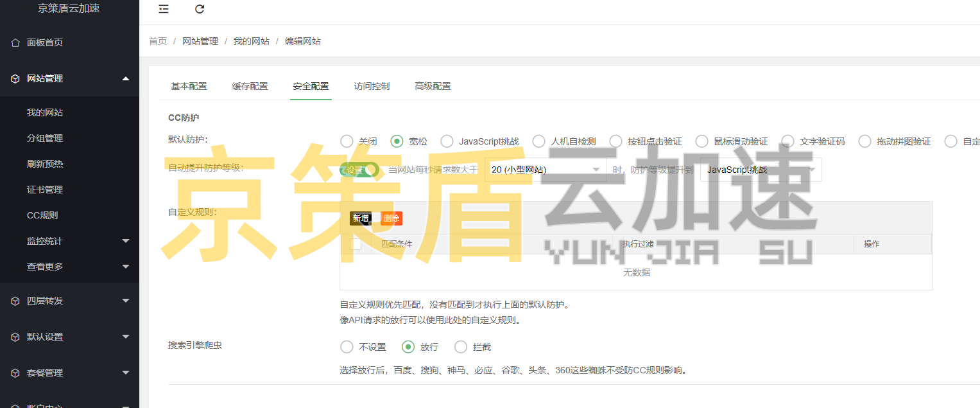Click the 新增 button to add a rule
Viewport: 980px width, 408px height.
point(361,218)
